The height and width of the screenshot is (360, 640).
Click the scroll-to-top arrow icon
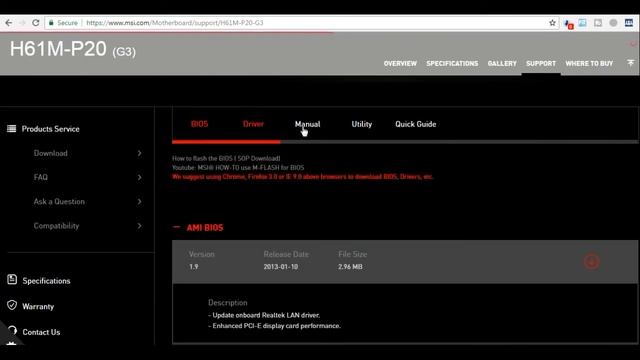pyautogui.click(x=631, y=63)
